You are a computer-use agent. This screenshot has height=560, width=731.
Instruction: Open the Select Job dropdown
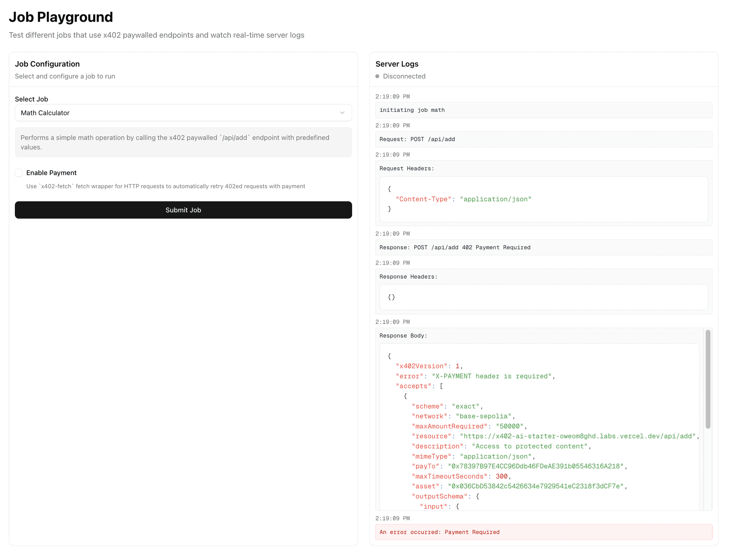tap(183, 113)
